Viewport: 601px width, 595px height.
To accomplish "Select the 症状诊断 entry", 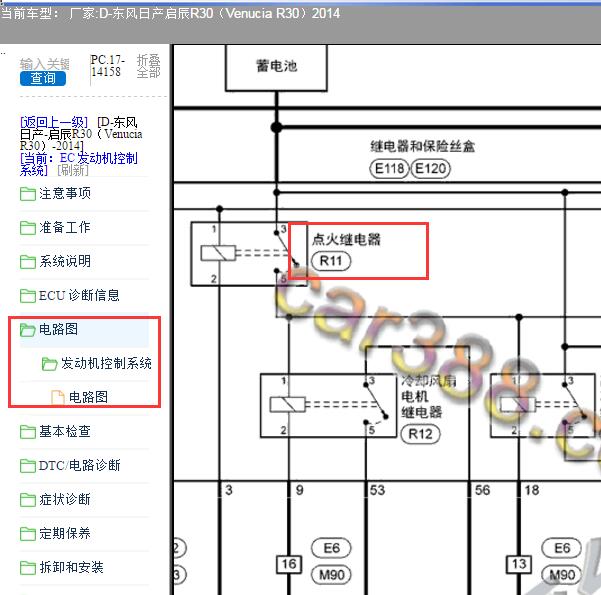I will tap(65, 500).
